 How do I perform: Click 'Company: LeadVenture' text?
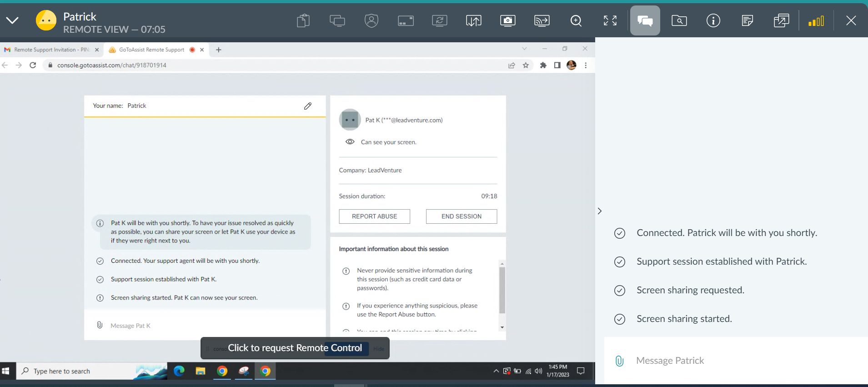tap(370, 170)
